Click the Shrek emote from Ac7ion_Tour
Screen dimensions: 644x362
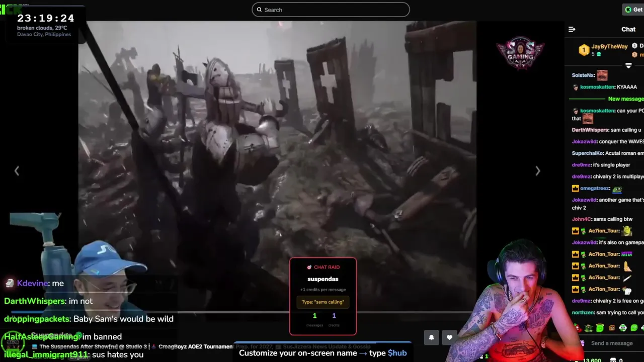tap(627, 231)
